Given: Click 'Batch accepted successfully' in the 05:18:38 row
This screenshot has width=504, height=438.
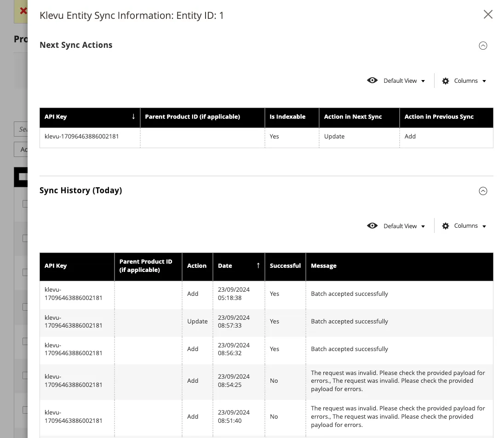Looking at the screenshot, I should 349,294.
